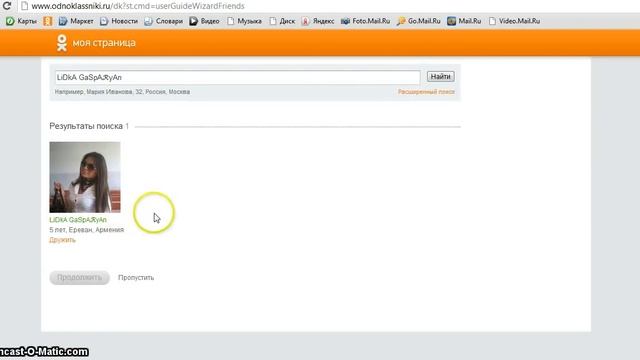Open LiDkA GaSpAЯyAn profile name link
Viewport: 640px width, 360px height.
point(78,220)
